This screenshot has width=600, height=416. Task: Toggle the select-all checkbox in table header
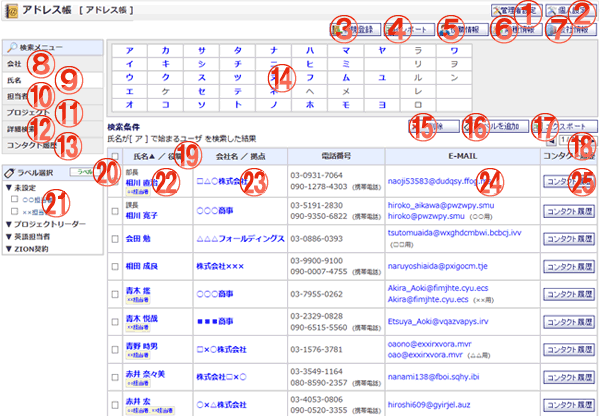click(x=115, y=157)
